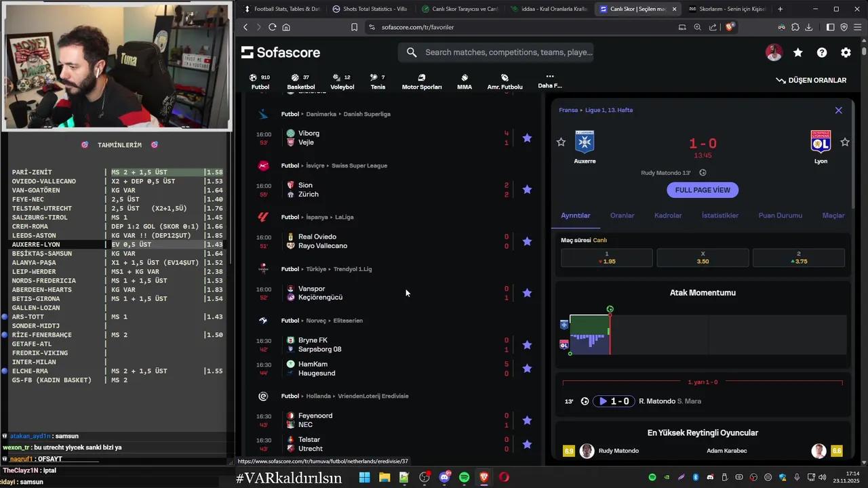
Task: Switch to the Maçlar tab
Action: tap(833, 216)
